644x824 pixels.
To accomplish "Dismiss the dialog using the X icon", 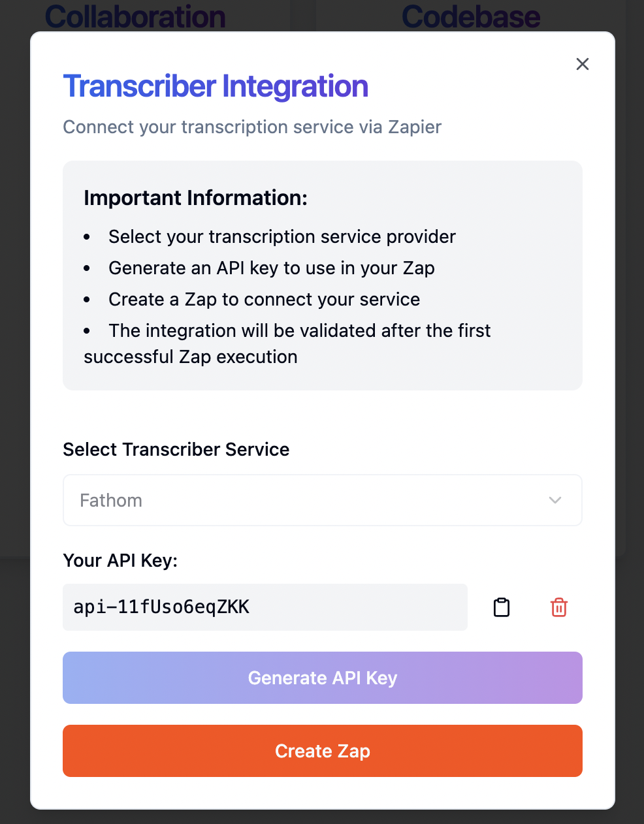I will [x=582, y=64].
